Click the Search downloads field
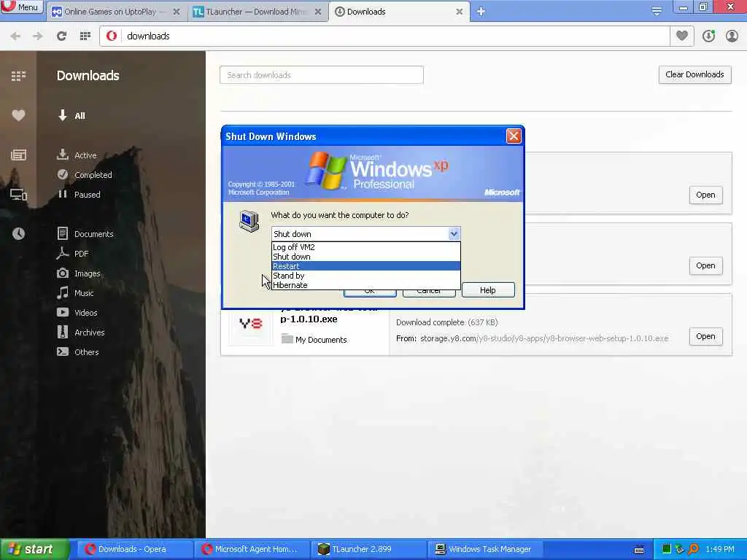Screen dimensions: 747x560 [322, 75]
